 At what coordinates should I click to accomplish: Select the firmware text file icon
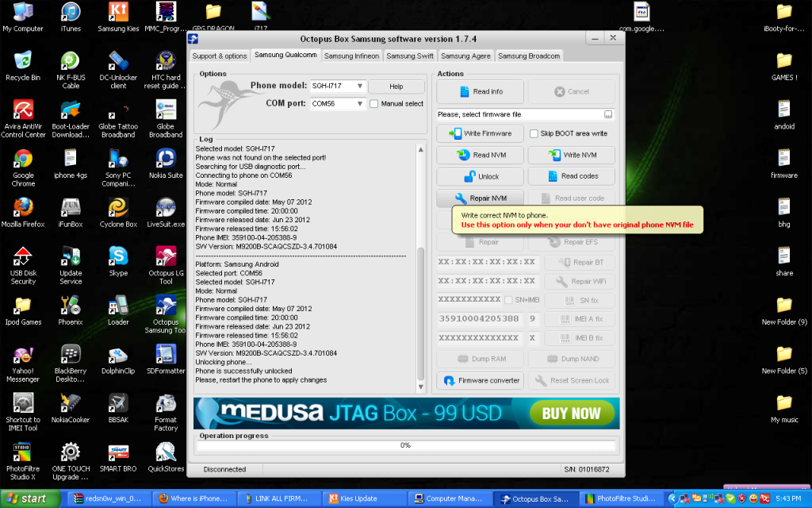point(784,164)
